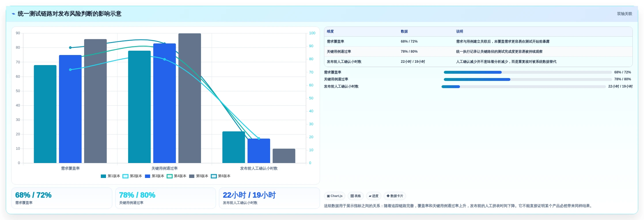Screen dimensions: 644x220
Task: Click the short grey bar in 发布前人工确认小时数 group
Action: 284,156
